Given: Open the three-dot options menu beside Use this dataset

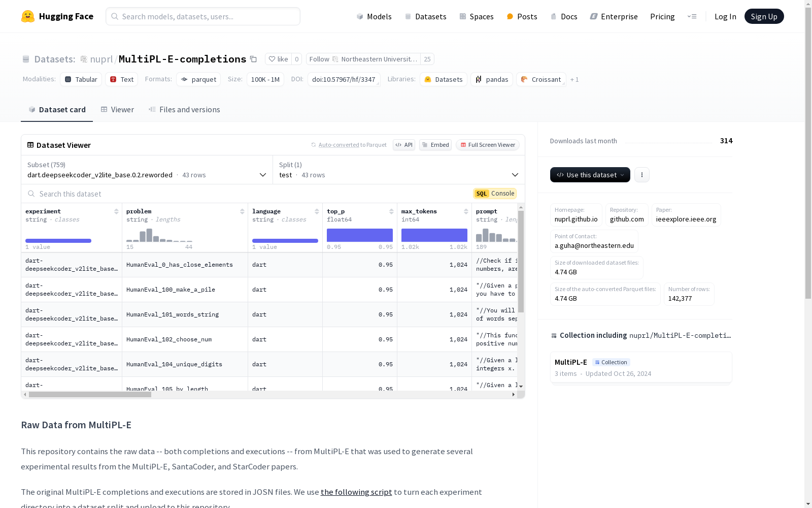Looking at the screenshot, I should click(641, 175).
